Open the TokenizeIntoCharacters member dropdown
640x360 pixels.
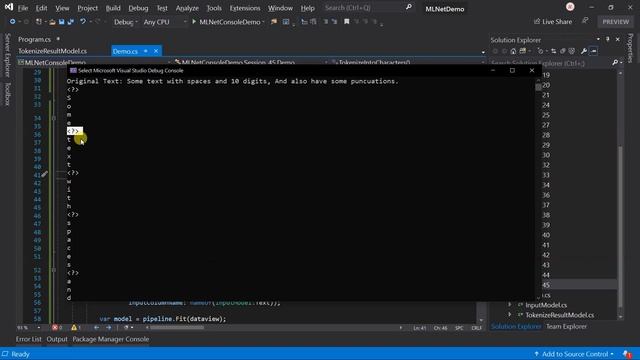coord(408,62)
